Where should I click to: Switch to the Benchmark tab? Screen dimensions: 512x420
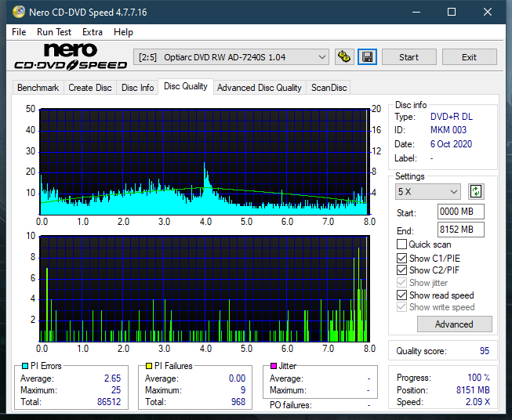coord(38,88)
